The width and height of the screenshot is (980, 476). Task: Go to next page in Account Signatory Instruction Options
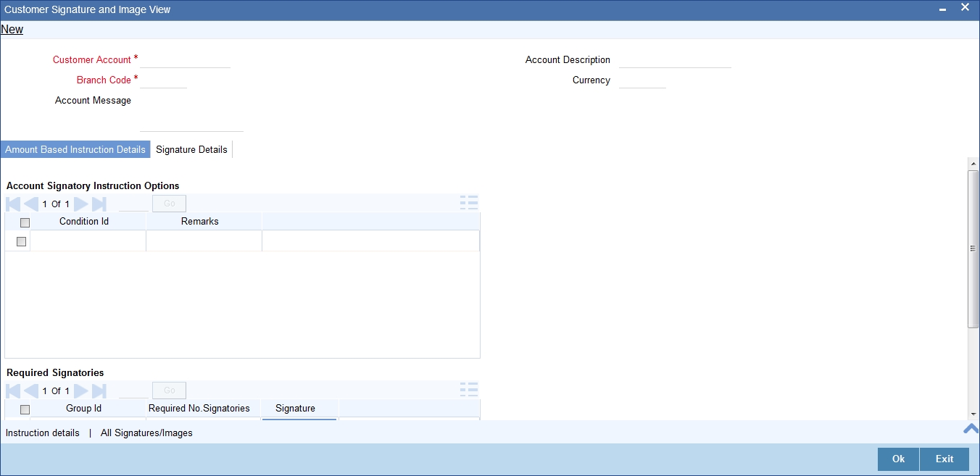[81, 204]
